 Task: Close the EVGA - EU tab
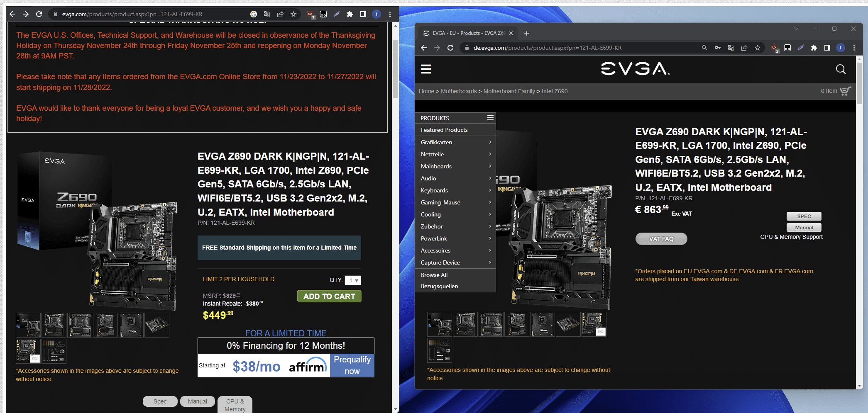(511, 33)
